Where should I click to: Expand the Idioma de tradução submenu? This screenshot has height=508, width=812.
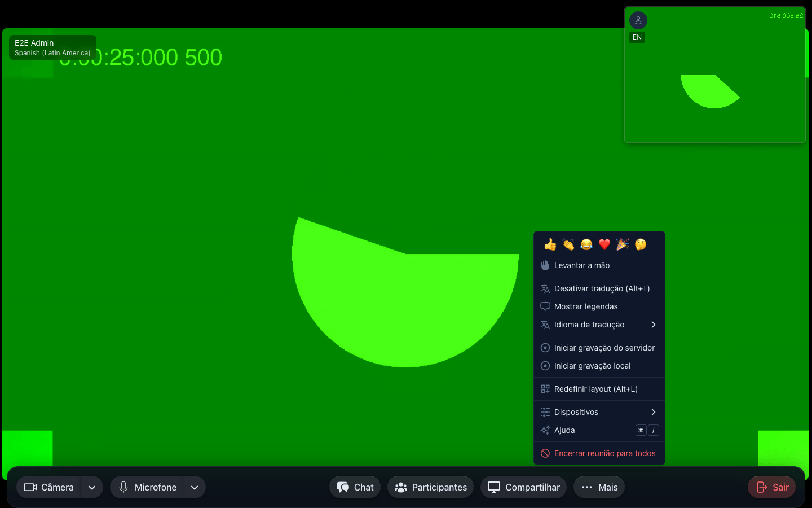point(599,325)
